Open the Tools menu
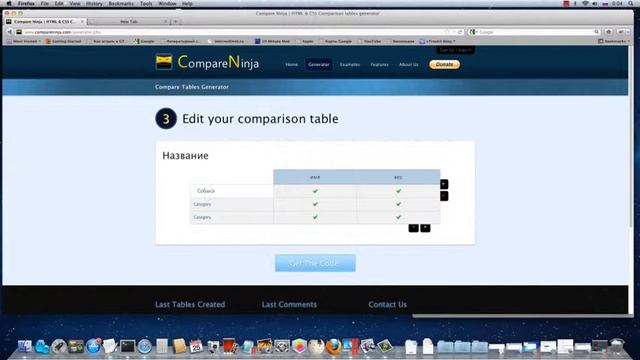This screenshot has width=640, height=360. pyautogui.click(x=146, y=3)
